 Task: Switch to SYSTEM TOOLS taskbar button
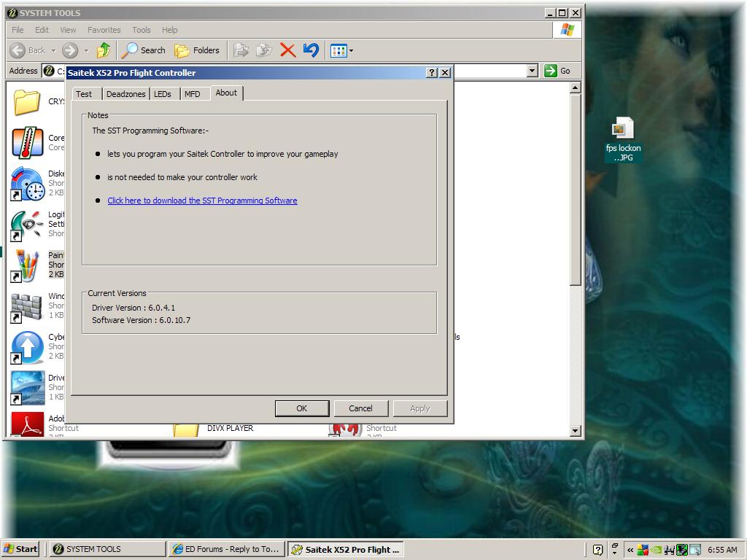click(108, 549)
